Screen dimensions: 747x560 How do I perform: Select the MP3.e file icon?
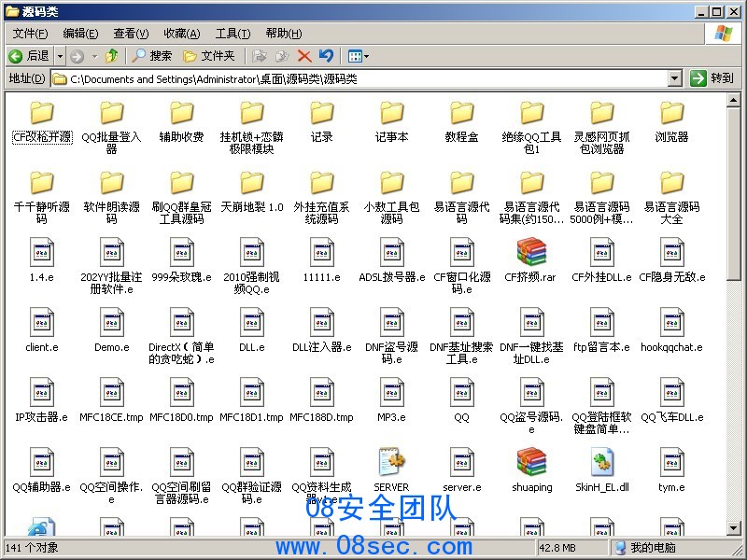pyautogui.click(x=391, y=392)
